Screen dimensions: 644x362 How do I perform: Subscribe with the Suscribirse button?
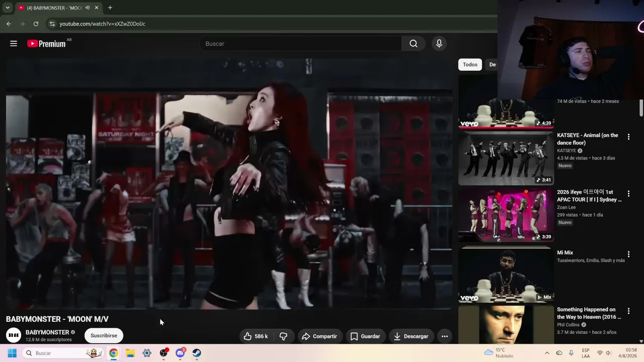(x=104, y=335)
